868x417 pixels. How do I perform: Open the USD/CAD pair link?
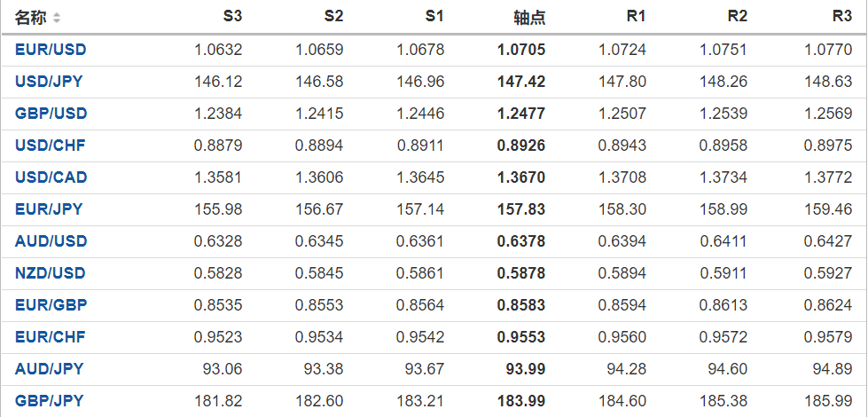51,177
